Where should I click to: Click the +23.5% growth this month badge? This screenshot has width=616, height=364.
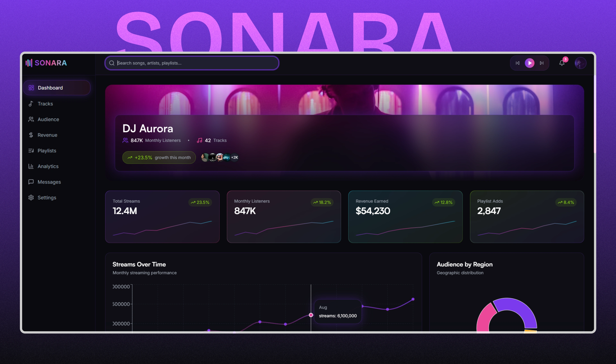point(159,157)
